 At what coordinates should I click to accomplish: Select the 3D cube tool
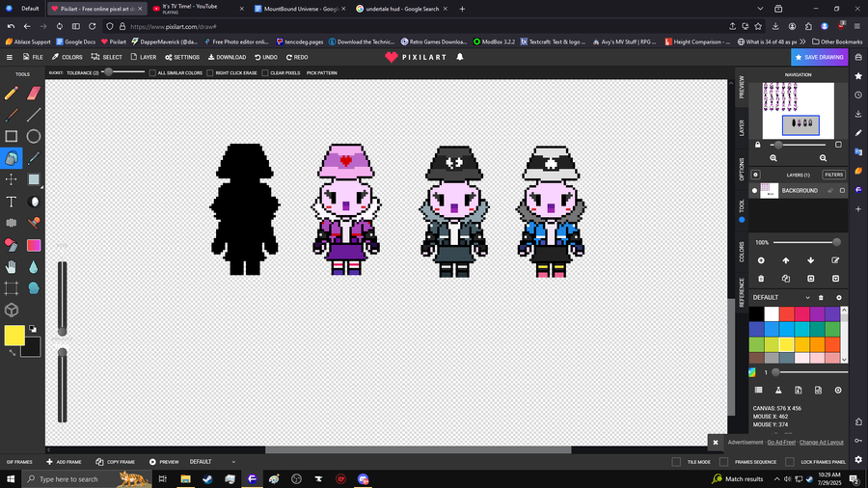point(11,311)
